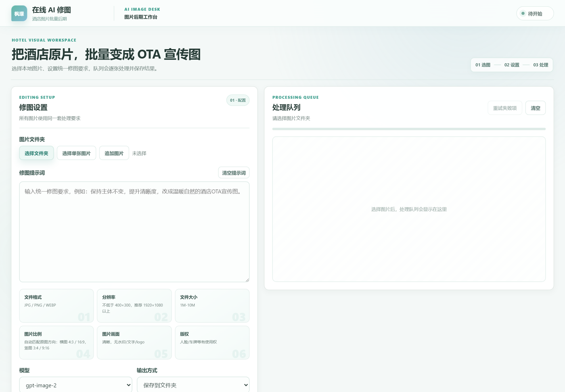Click the 文件大小 requirement card
The width and height of the screenshot is (565, 392).
point(212,306)
